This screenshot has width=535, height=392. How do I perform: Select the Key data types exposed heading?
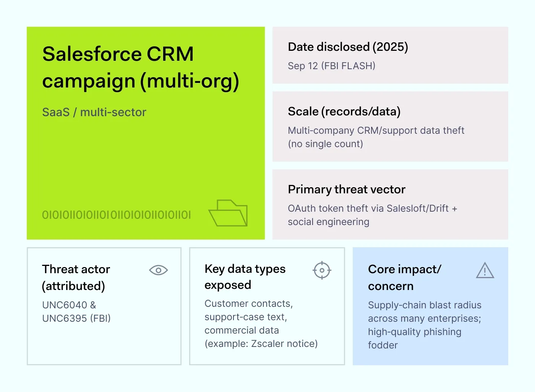(245, 277)
